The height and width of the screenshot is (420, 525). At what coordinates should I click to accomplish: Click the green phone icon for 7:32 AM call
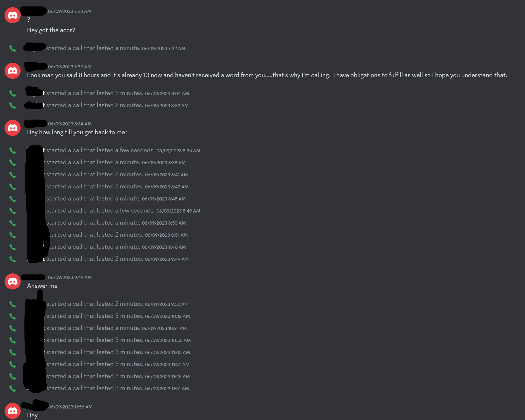13,49
